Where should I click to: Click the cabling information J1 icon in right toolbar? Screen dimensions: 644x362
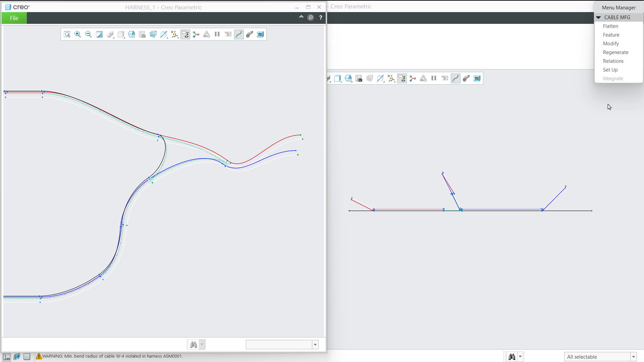tap(477, 78)
